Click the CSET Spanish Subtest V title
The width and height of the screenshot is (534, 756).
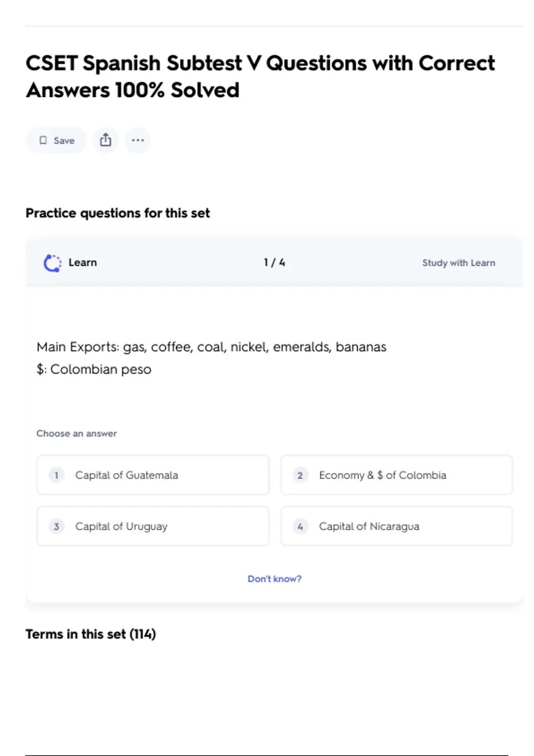260,76
